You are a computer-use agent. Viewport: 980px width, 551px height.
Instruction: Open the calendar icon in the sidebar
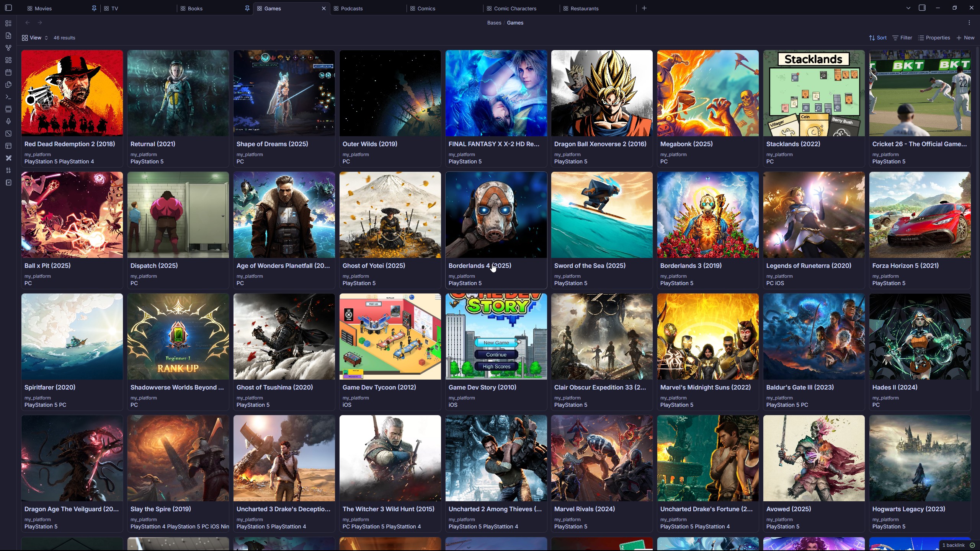pyautogui.click(x=8, y=72)
